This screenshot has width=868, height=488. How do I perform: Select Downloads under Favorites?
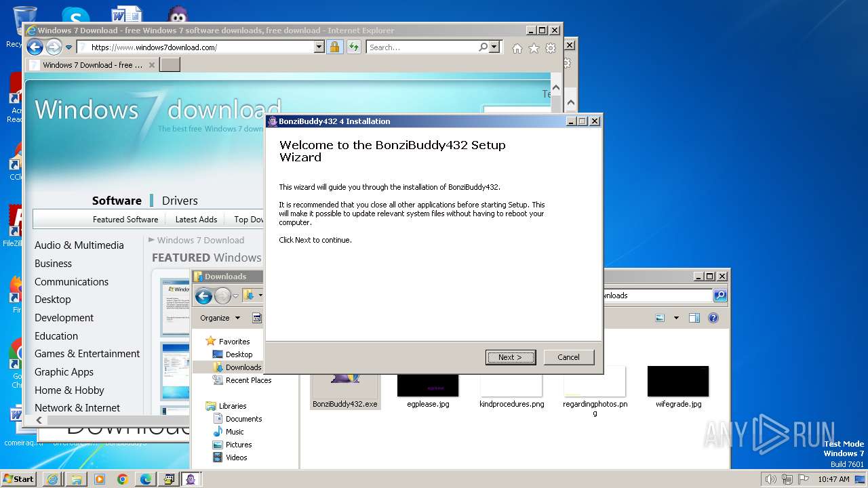[x=243, y=367]
